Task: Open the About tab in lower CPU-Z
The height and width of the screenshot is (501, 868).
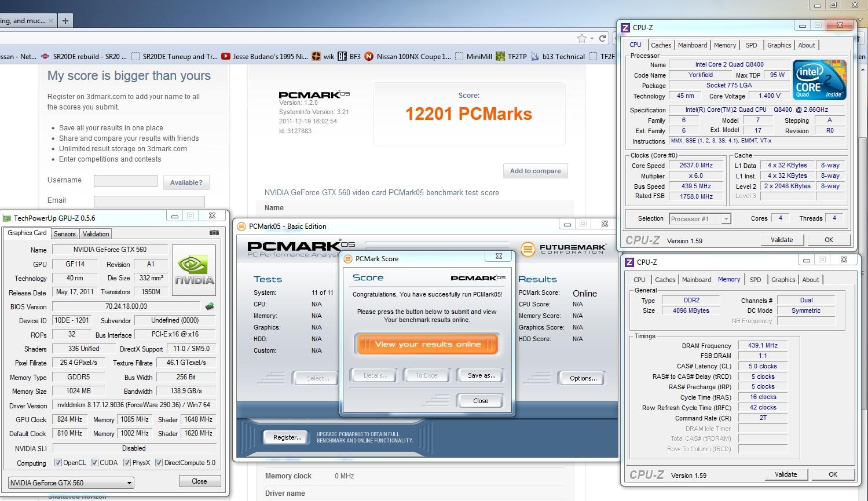Action: coord(811,280)
